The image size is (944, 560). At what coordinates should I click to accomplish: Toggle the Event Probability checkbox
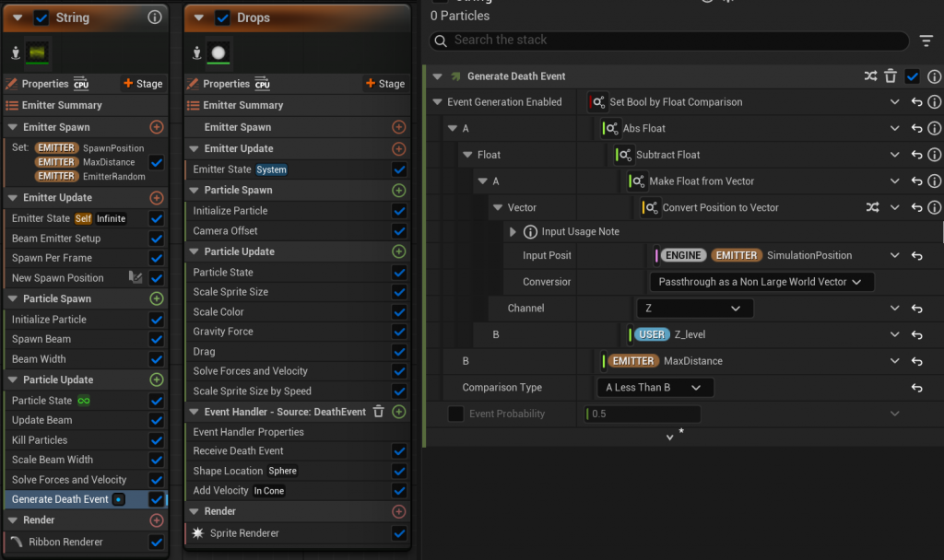(455, 414)
